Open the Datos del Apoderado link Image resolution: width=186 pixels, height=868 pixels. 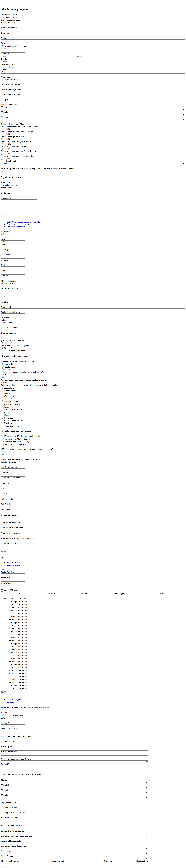click(16, 227)
